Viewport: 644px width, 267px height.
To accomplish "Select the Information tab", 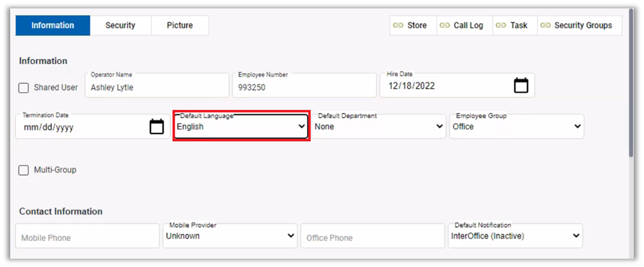I will [52, 26].
